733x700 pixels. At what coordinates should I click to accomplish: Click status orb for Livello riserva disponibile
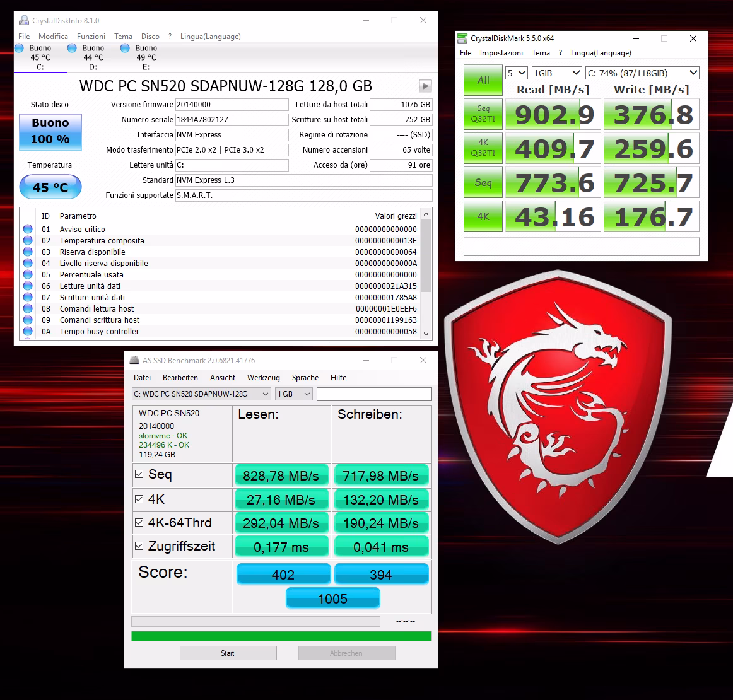pyautogui.click(x=28, y=263)
